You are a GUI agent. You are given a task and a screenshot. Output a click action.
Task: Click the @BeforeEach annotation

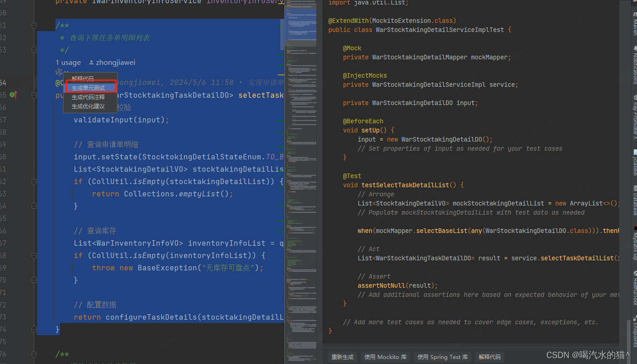click(x=363, y=121)
